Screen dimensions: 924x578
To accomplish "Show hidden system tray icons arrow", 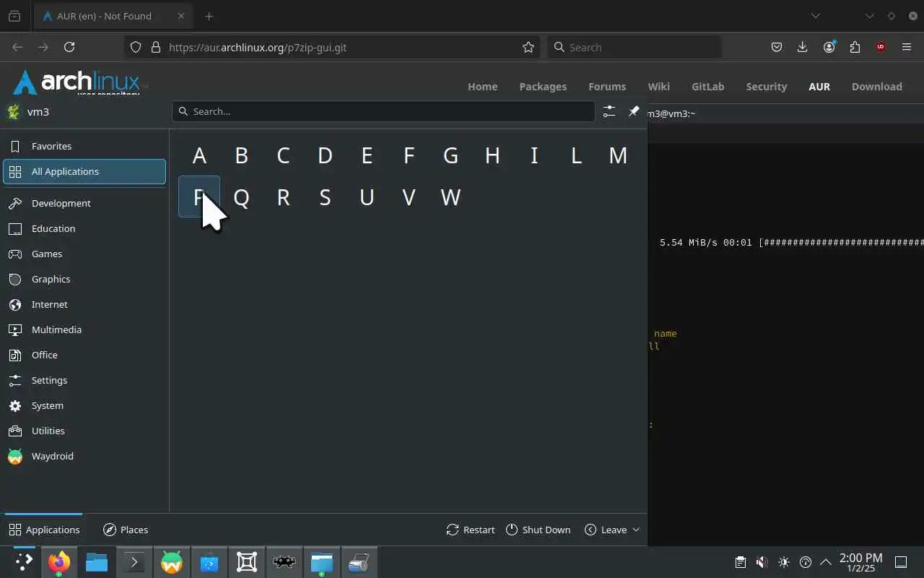I will point(826,562).
